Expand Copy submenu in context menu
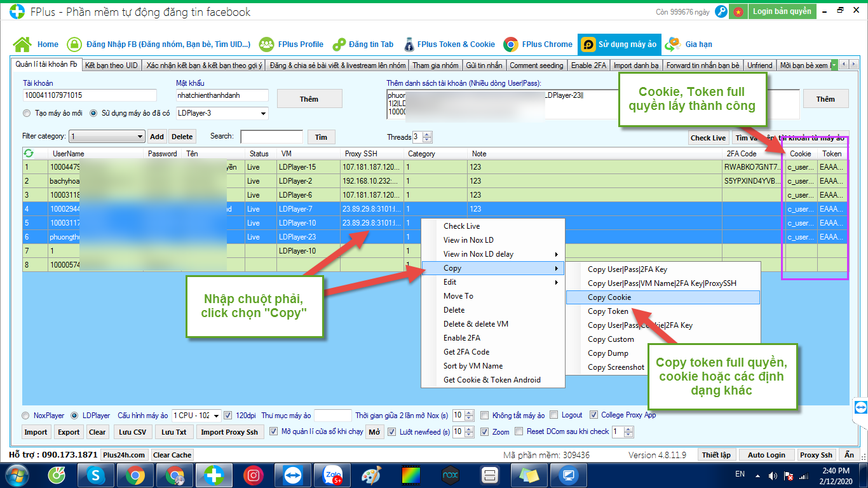The width and height of the screenshot is (868, 488). click(x=493, y=268)
